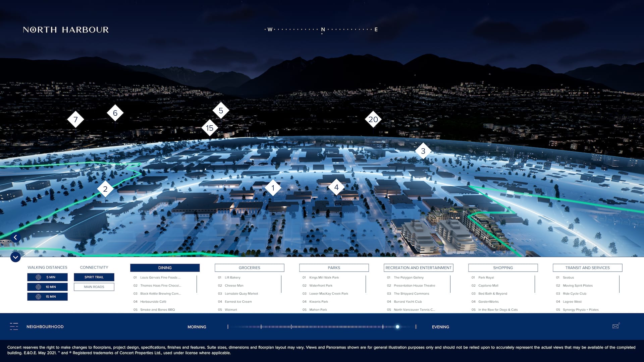Click map marker number 3
The height and width of the screenshot is (362, 644).
pos(423,151)
